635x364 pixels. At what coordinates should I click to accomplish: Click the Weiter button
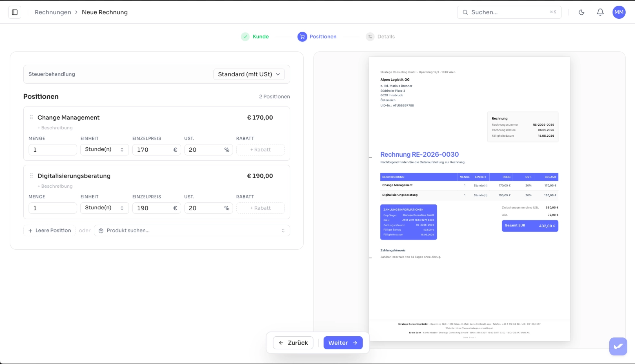[343, 343]
